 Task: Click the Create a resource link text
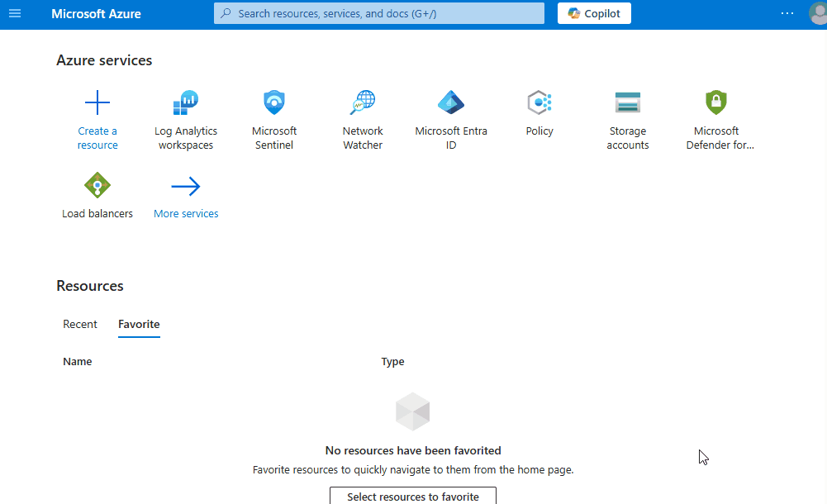tap(97, 138)
